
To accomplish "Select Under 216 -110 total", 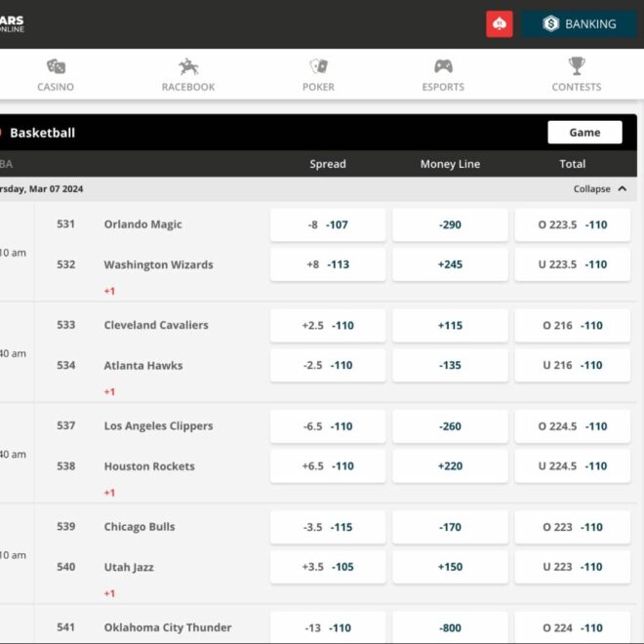I will [573, 365].
